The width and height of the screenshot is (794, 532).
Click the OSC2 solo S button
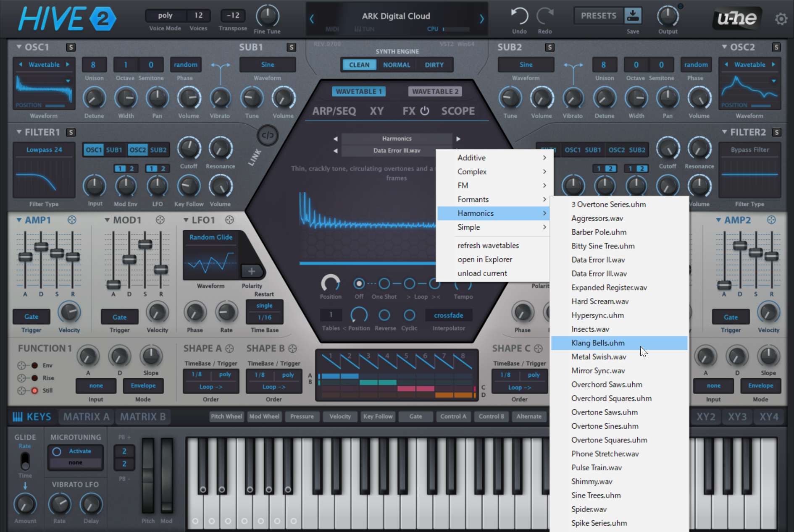click(x=776, y=47)
